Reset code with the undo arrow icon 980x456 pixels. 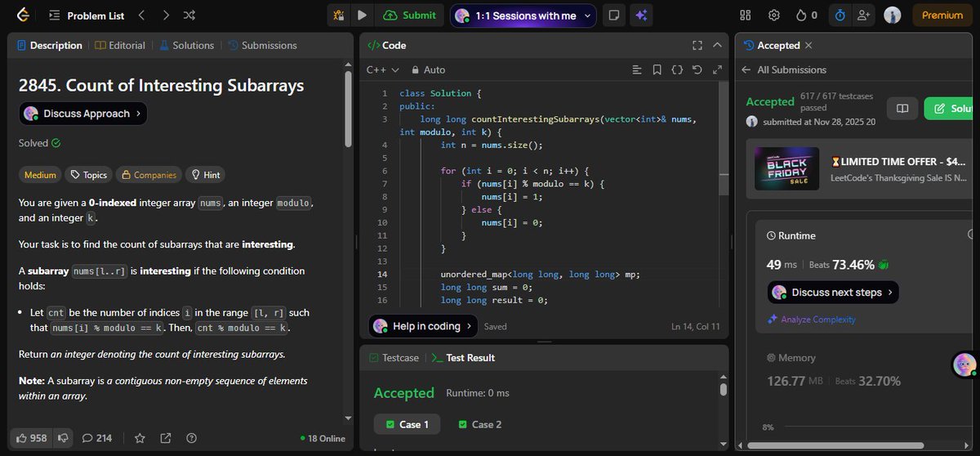[x=697, y=70]
